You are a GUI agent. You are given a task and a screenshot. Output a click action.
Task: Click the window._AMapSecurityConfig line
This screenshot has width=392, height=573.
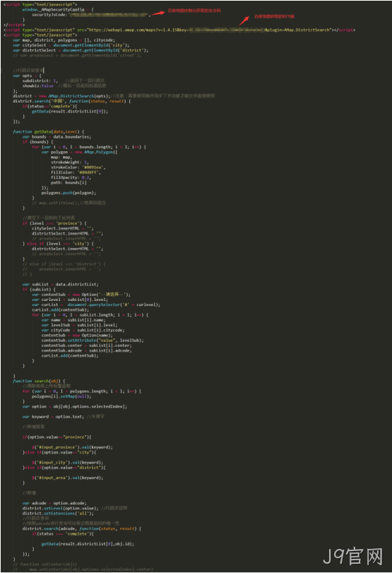[58, 9]
